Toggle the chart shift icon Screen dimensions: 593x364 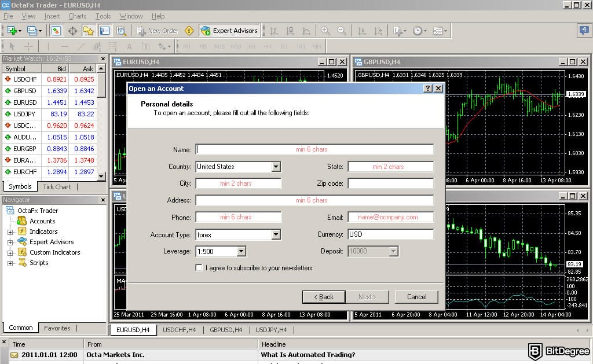point(378,31)
